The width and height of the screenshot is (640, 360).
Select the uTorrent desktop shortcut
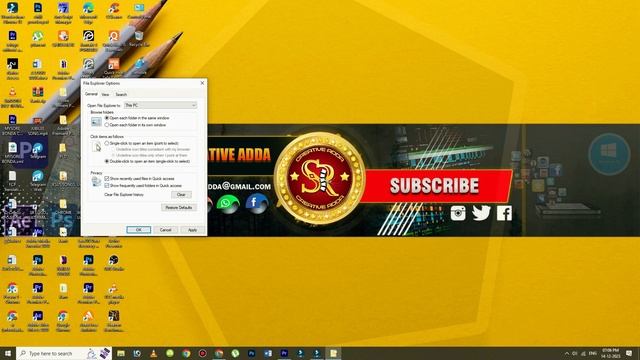(38, 39)
